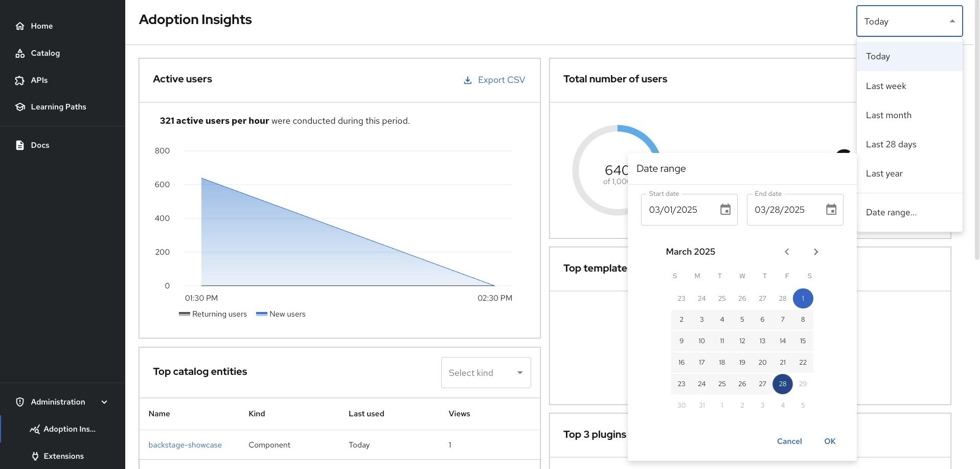Viewport: 980px width, 469px height.
Task: Click the APIs sidebar icon
Action: [19, 80]
